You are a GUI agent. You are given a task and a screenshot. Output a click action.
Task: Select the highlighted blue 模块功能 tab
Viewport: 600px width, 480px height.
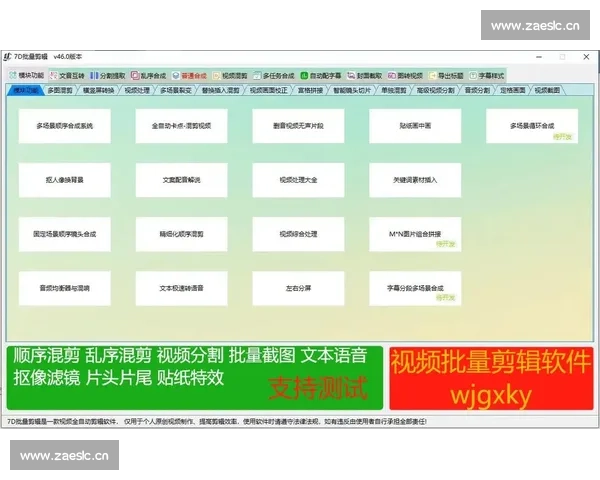(26, 90)
